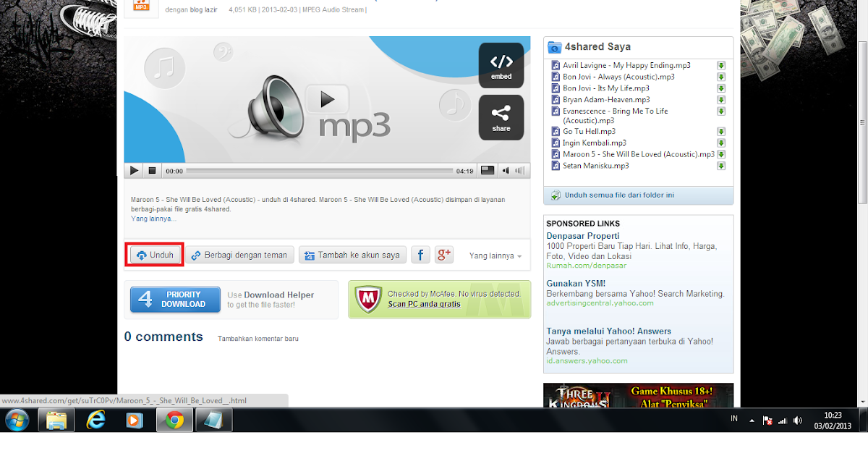Screen dimensions: 868x456
Task: Open Bon Jovi - Its My Life.mp3
Action: click(x=606, y=88)
